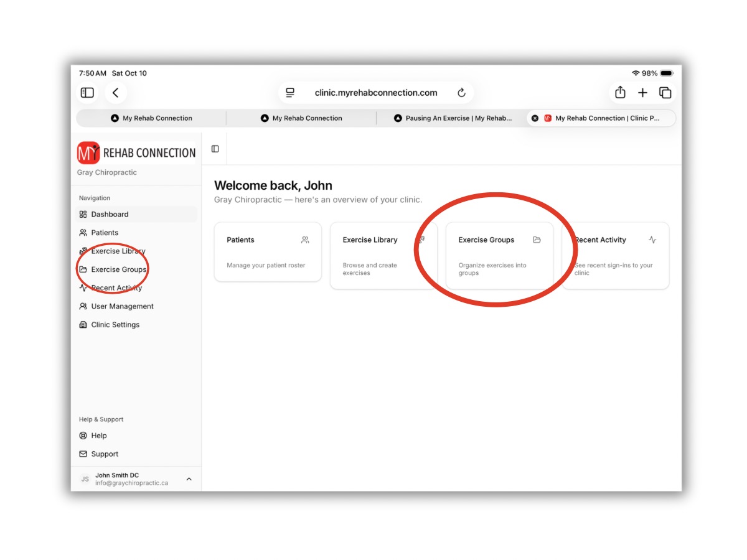Open Dashboard in navigation
Image resolution: width=747 pixels, height=560 pixels.
pyautogui.click(x=136, y=214)
